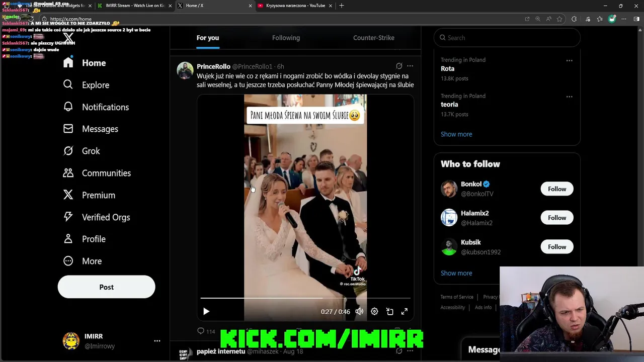Click the browser address bar URL
The height and width of the screenshot is (362, 644).
[x=71, y=19]
